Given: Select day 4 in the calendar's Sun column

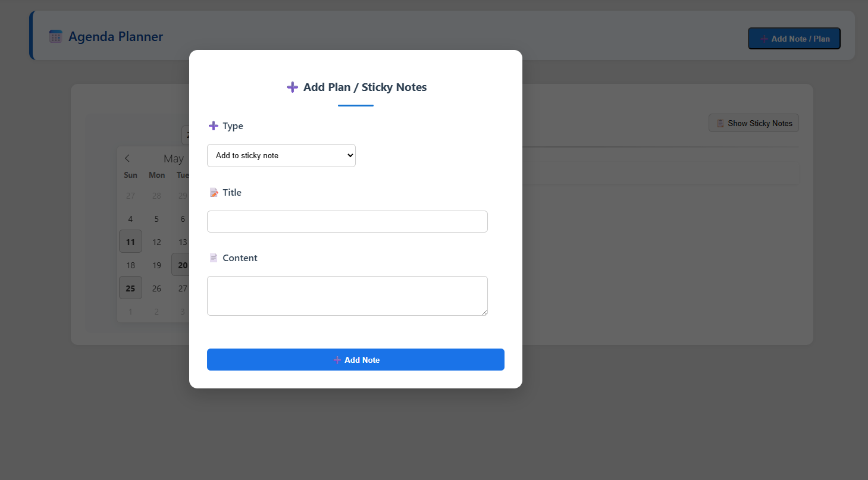Looking at the screenshot, I should [130, 218].
